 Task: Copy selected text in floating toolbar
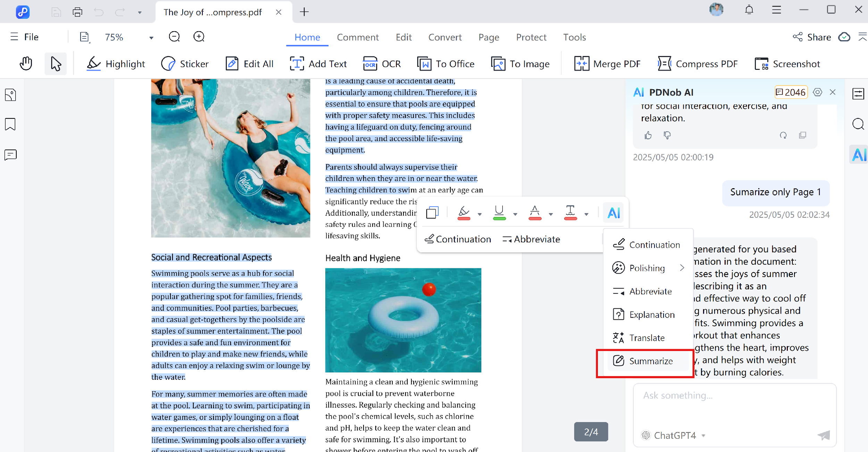pos(432,212)
